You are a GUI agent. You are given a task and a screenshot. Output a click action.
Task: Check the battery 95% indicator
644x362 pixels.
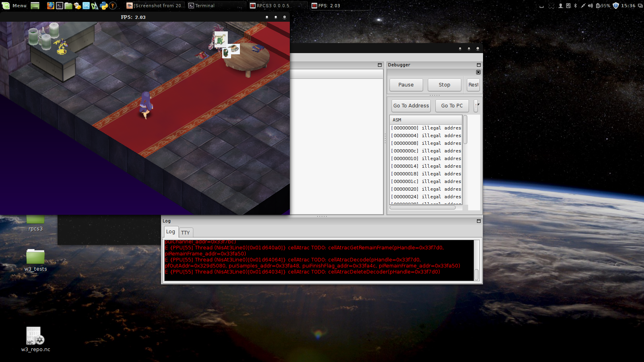(603, 6)
